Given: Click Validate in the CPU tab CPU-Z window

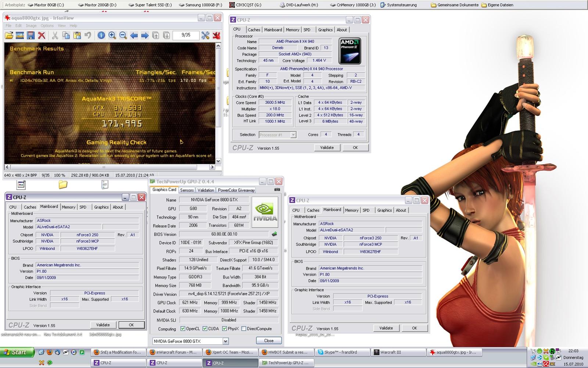Looking at the screenshot, I should click(x=327, y=148).
